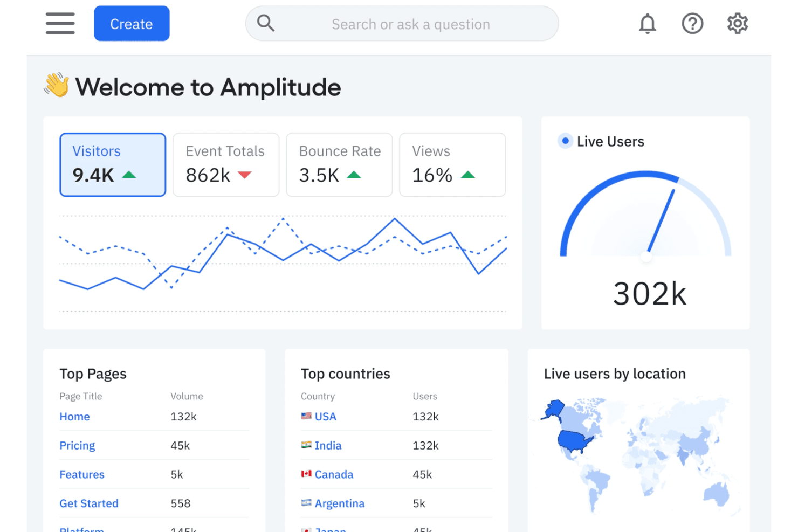798x532 pixels.
Task: Open the Home page link
Action: (x=74, y=417)
